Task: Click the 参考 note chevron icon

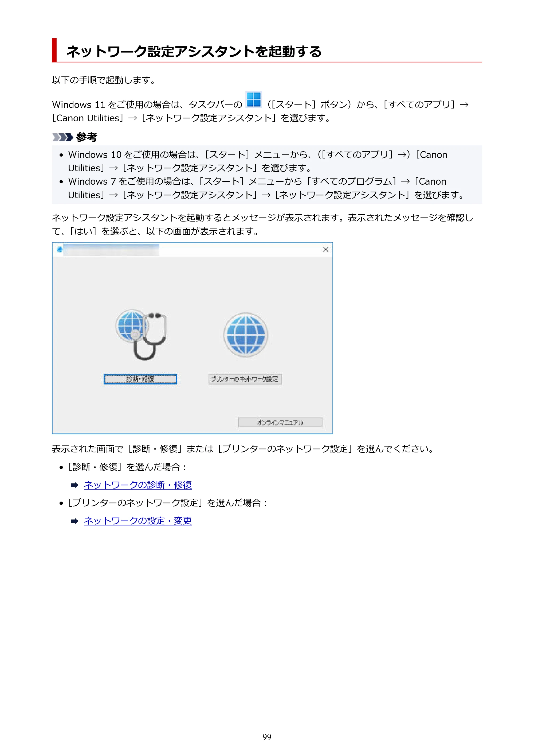Action: [62, 137]
